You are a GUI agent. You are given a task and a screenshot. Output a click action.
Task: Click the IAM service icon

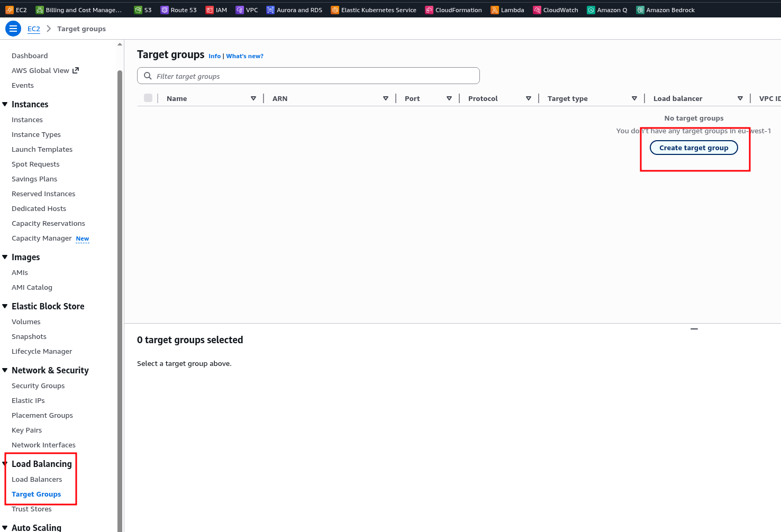210,10
